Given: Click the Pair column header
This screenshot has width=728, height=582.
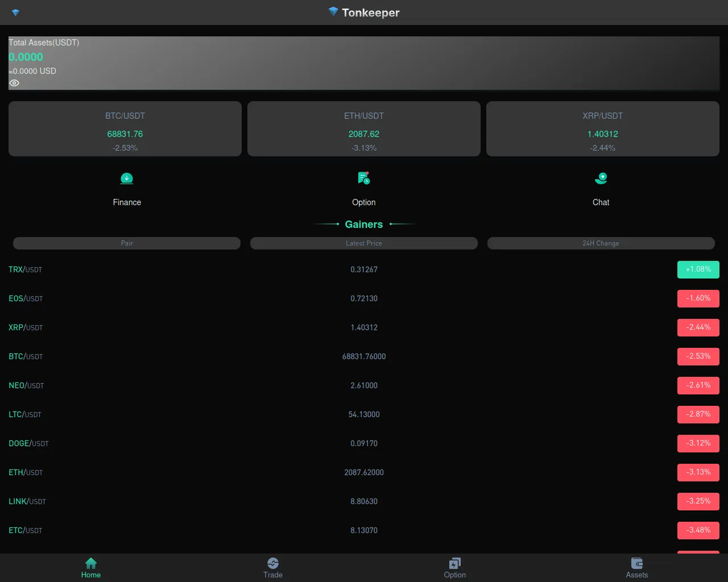Looking at the screenshot, I should pyautogui.click(x=127, y=243).
